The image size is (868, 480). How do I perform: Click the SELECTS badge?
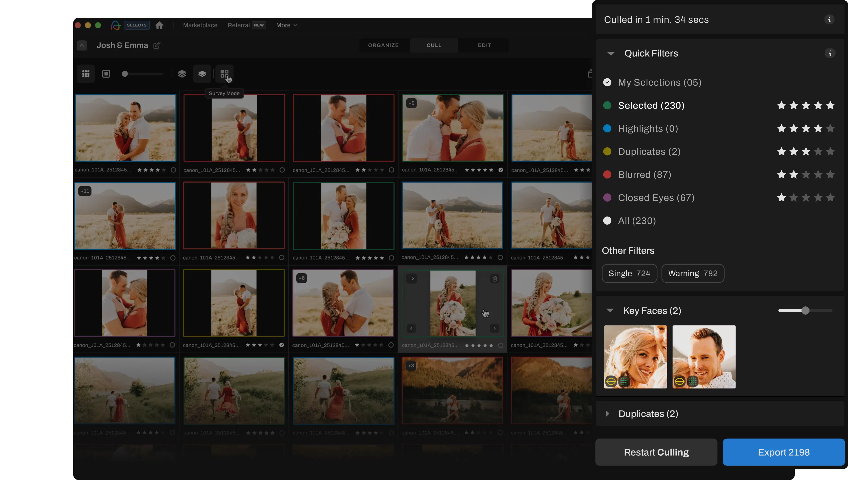137,25
